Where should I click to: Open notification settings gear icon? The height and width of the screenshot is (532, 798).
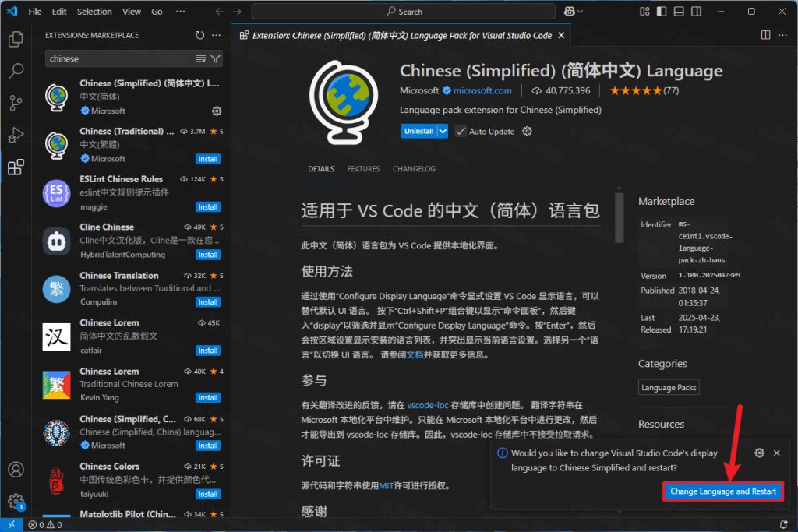pyautogui.click(x=759, y=453)
